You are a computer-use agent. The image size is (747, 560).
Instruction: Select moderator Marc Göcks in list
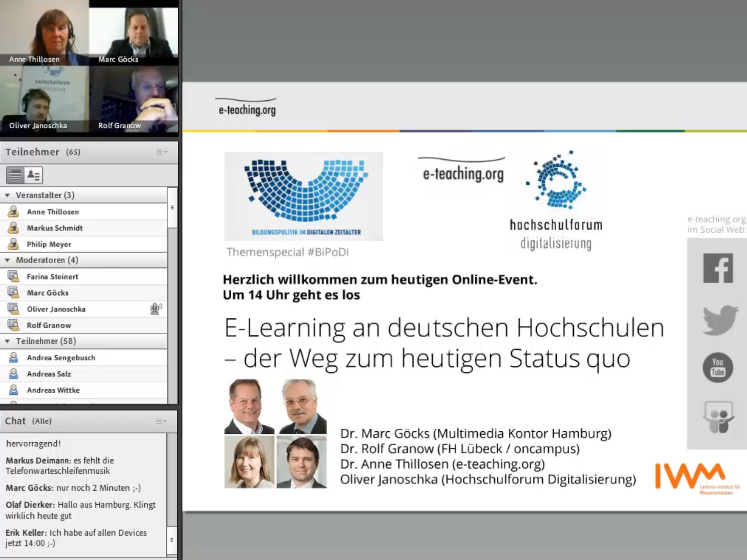tap(84, 293)
